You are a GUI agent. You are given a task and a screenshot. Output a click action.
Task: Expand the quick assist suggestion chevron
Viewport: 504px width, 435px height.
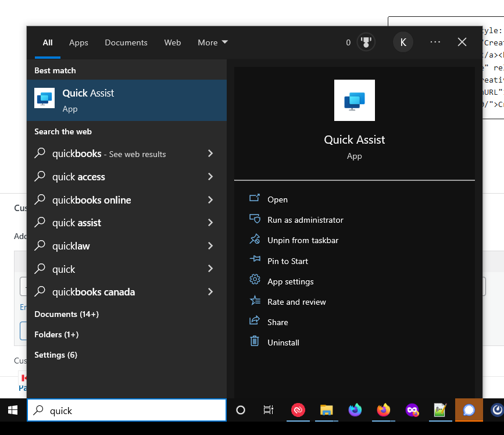tap(210, 223)
